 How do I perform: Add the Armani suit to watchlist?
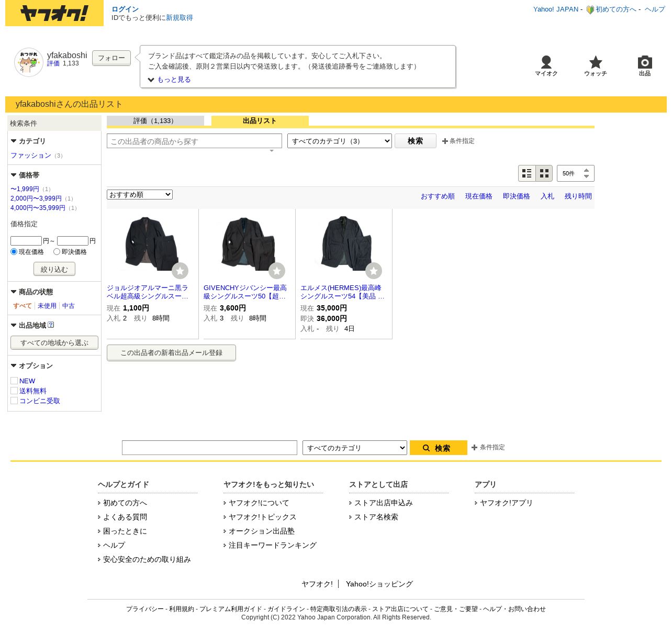tap(180, 271)
